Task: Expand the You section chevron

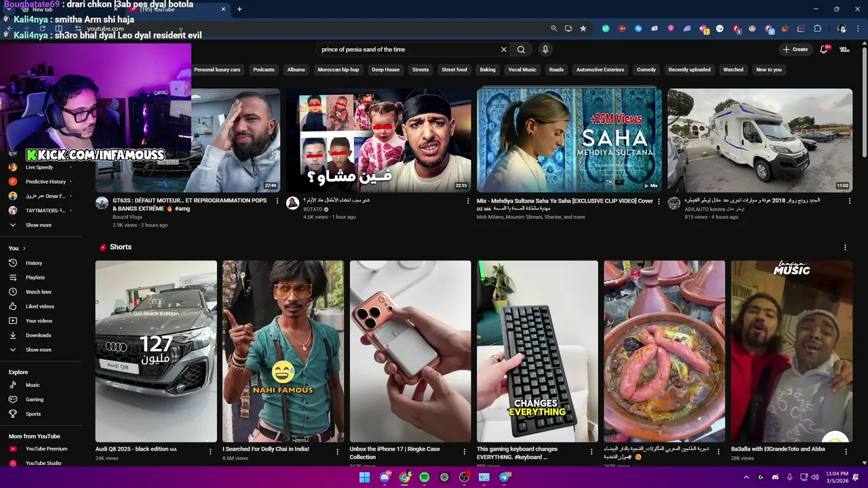Action: pos(24,248)
